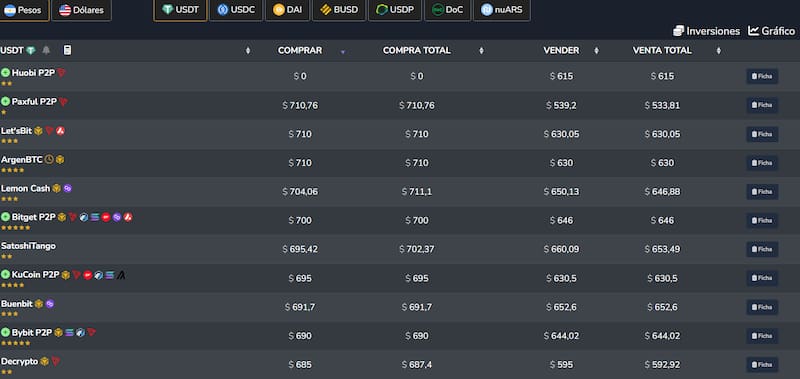Viewport: 800px width, 379px height.
Task: Click the Polygon icon in Lemon Cash row
Action: (x=67, y=189)
